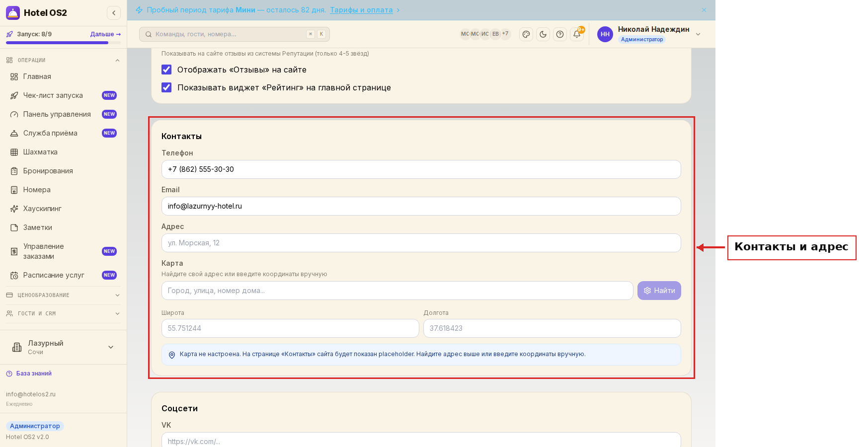Click the Email input field
Image resolution: width=868 pixels, height=447 pixels.
click(421, 206)
